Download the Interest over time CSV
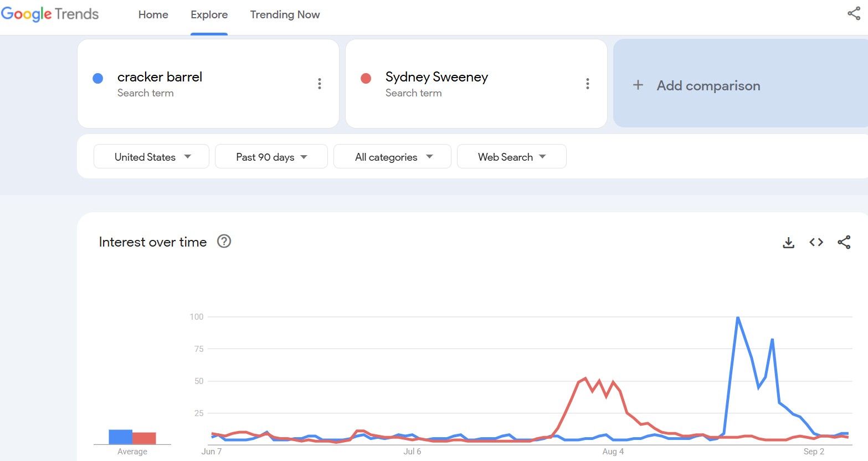 point(788,242)
